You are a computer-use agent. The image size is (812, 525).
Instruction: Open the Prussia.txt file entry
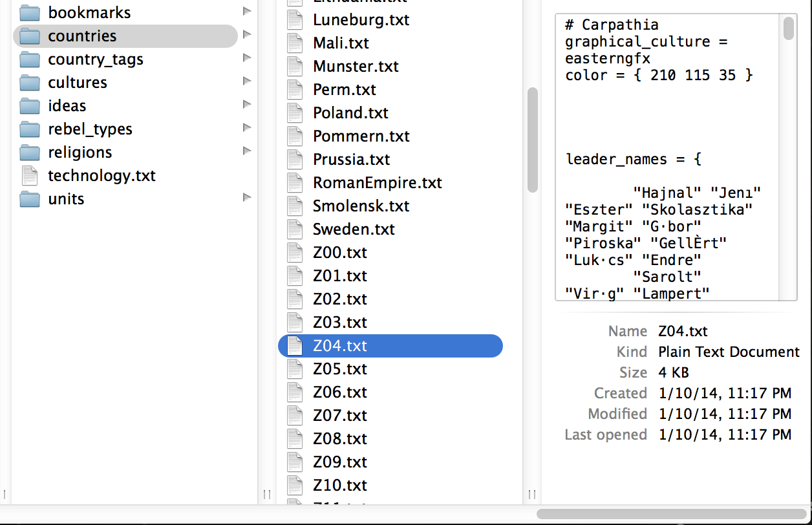click(351, 160)
